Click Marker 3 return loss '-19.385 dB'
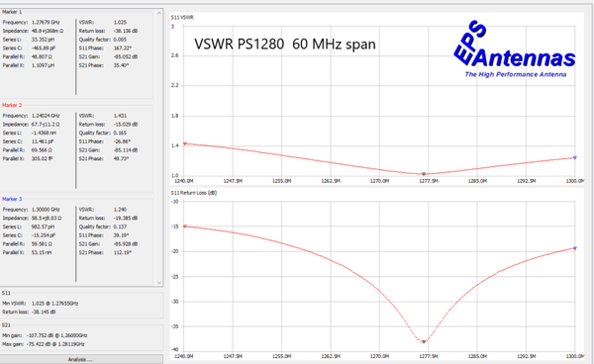Image resolution: width=594 pixels, height=364 pixels. pyautogui.click(x=126, y=219)
